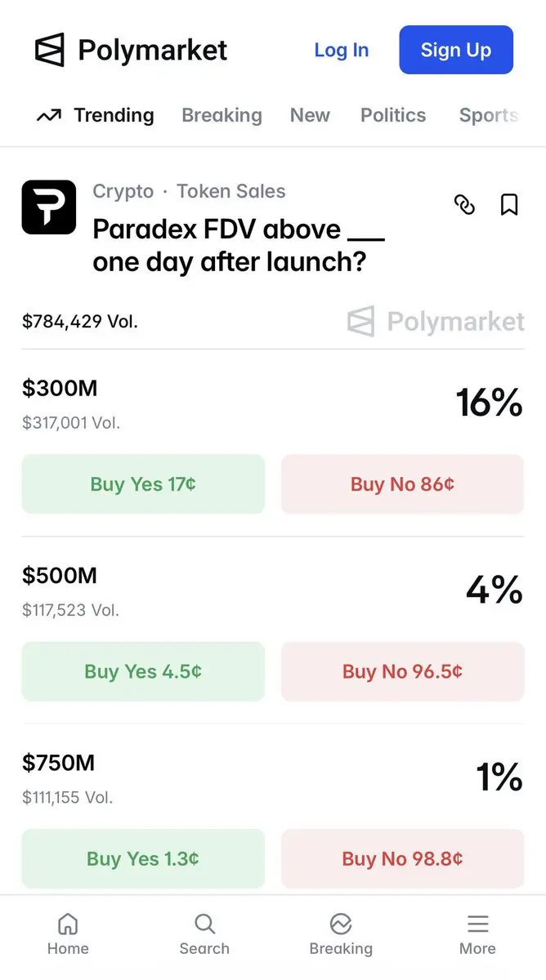Open the Sports tab

489,115
